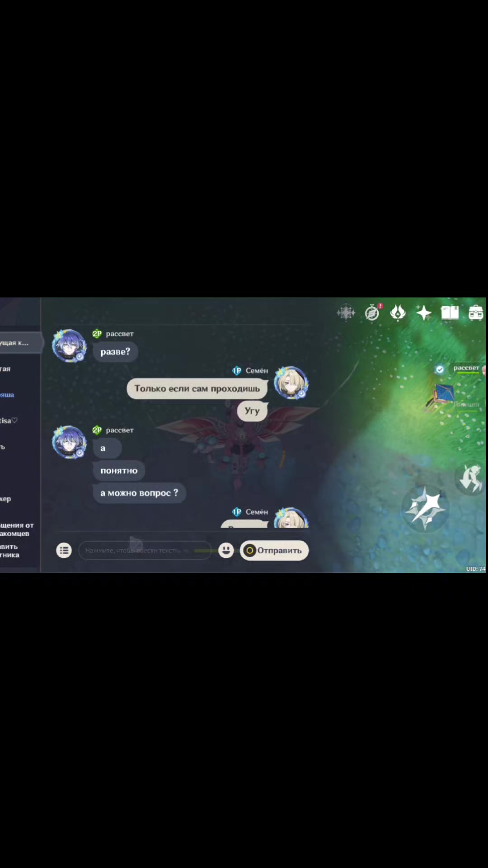Click the name "рассвет" above "разве?"
Image resolution: width=488 pixels, height=868 pixels.
pos(120,334)
